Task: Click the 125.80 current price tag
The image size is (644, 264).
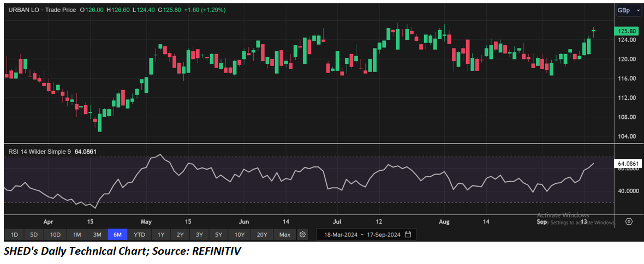Action: [627, 31]
